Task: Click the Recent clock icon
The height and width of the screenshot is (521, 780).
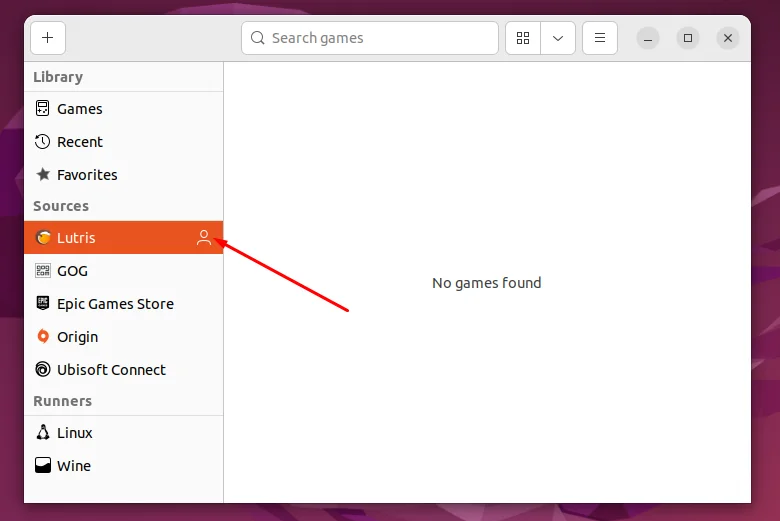Action: [42, 142]
